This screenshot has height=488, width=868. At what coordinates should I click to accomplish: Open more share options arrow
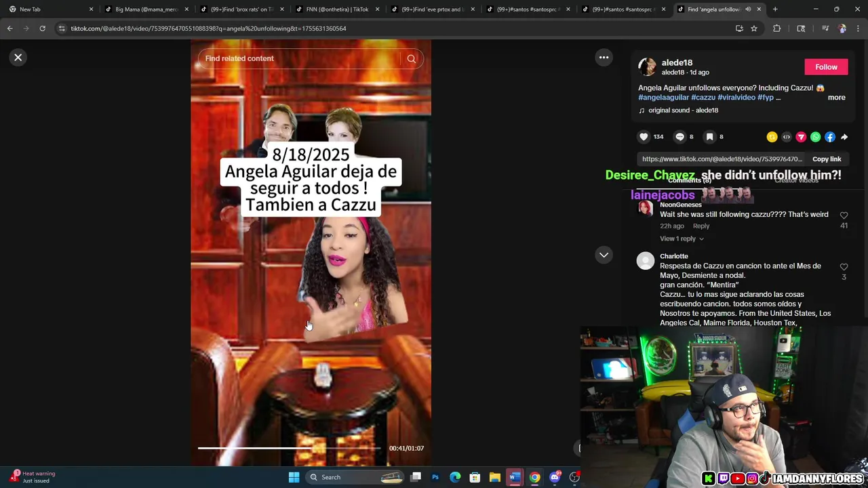click(844, 137)
